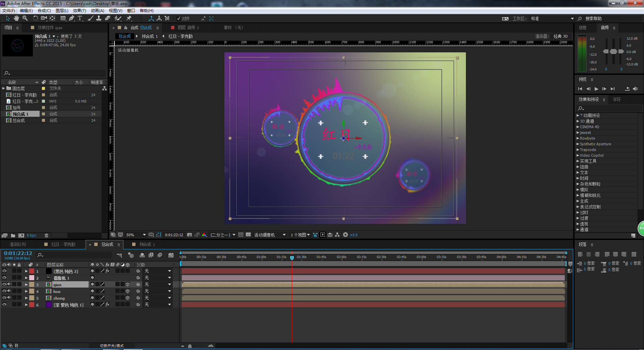Image resolution: width=644 pixels, height=350 pixels.
Task: Select the Rotation tool
Action: click(x=35, y=18)
